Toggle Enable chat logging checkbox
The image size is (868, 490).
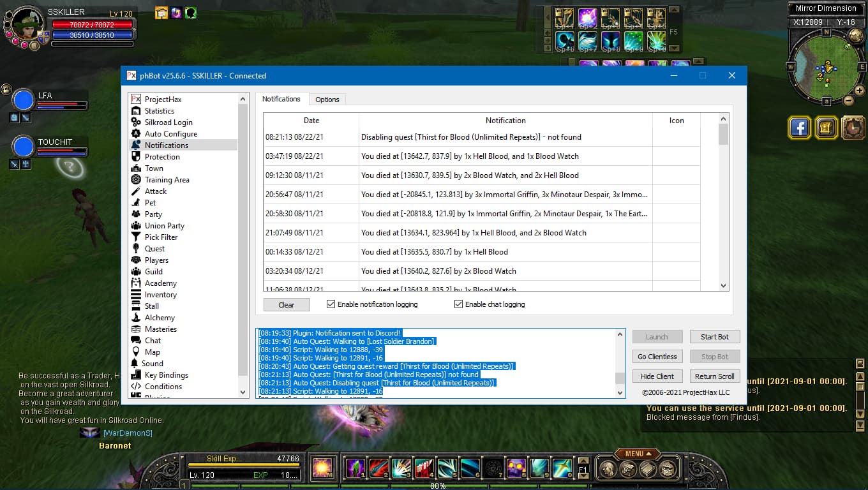[458, 304]
